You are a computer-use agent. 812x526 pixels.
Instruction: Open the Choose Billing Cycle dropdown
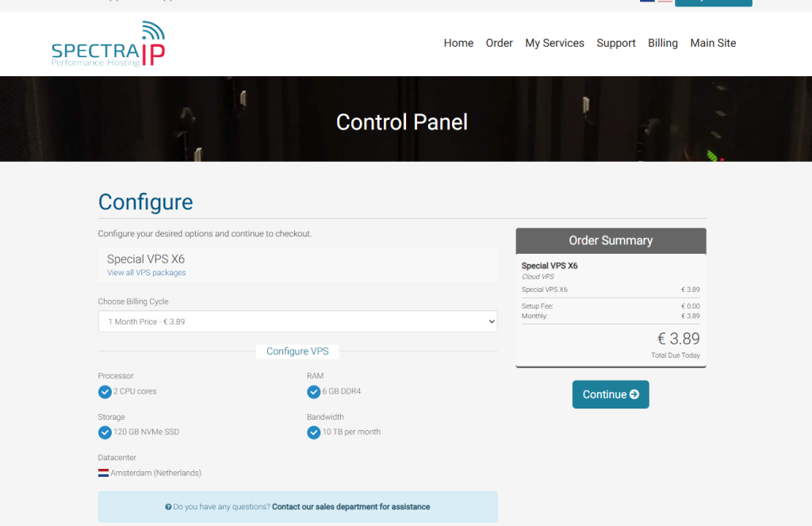click(x=297, y=322)
